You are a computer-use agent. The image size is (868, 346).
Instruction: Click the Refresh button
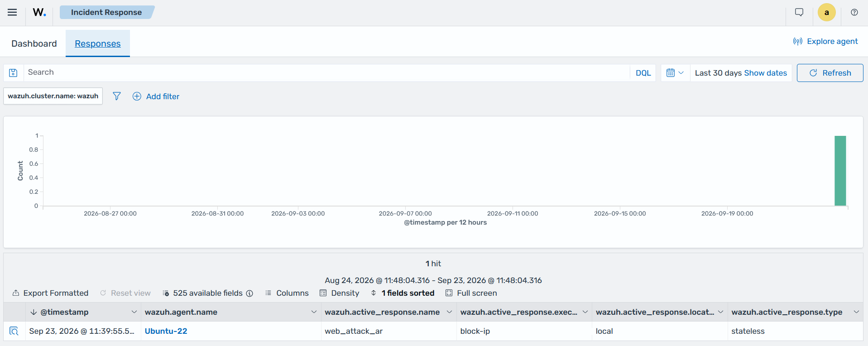[x=830, y=73]
